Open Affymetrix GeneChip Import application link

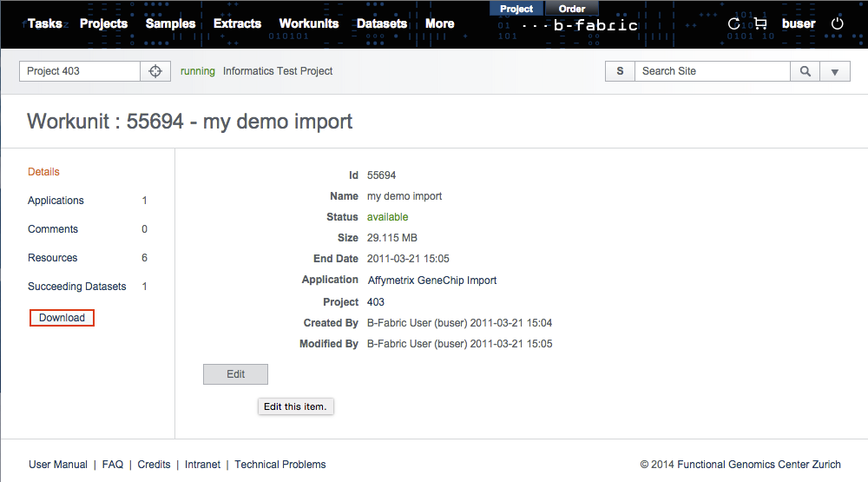coord(431,281)
